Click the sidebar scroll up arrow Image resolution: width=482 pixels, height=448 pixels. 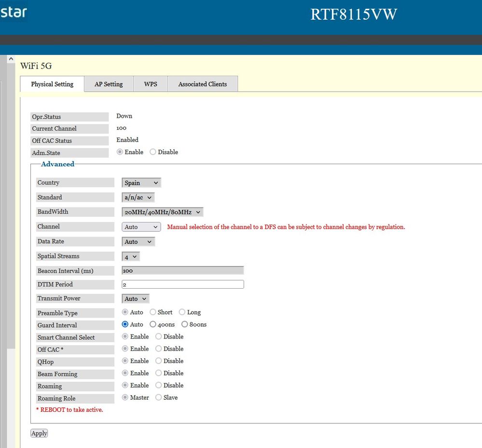tap(11, 59)
